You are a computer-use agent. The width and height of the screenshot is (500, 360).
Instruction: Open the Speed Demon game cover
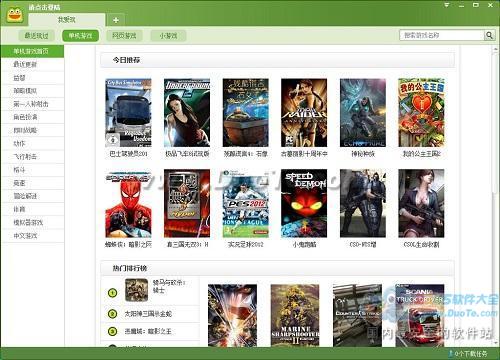point(304,203)
